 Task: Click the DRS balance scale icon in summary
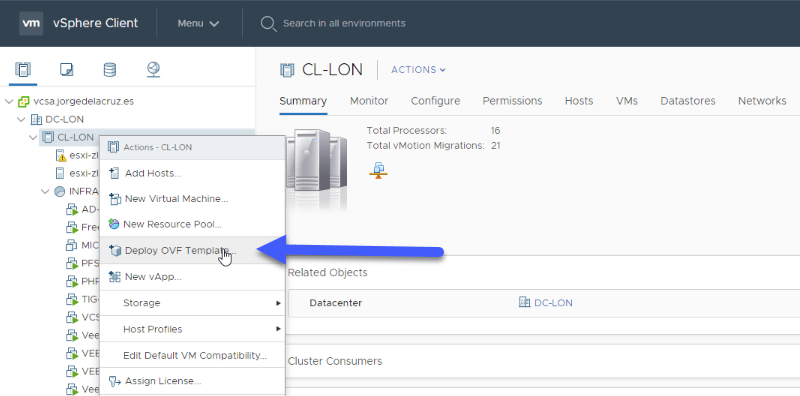tap(378, 170)
